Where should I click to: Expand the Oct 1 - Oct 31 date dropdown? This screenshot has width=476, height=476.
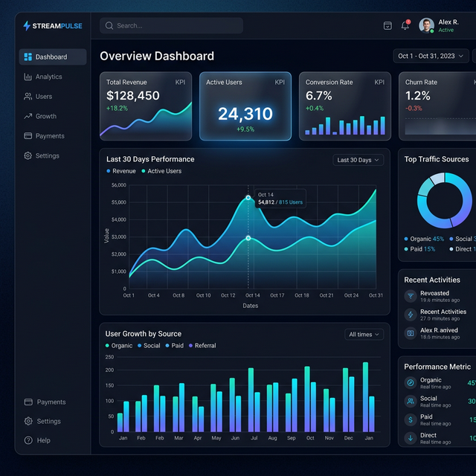(x=431, y=57)
